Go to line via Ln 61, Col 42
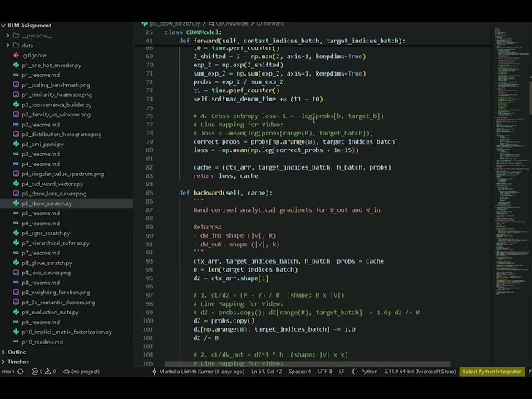The image size is (532, 399). tap(266, 372)
